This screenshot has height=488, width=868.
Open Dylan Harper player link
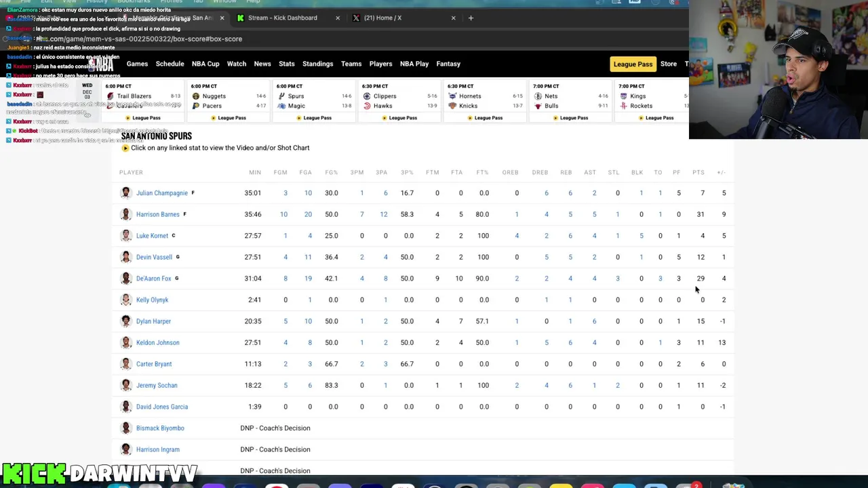coord(153,321)
